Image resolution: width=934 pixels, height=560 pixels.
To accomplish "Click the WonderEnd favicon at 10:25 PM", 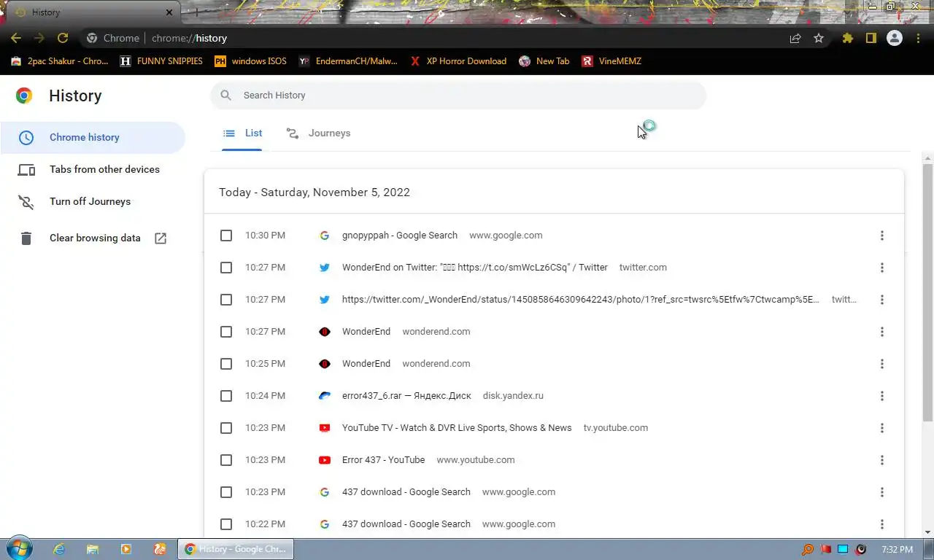I will 325,364.
